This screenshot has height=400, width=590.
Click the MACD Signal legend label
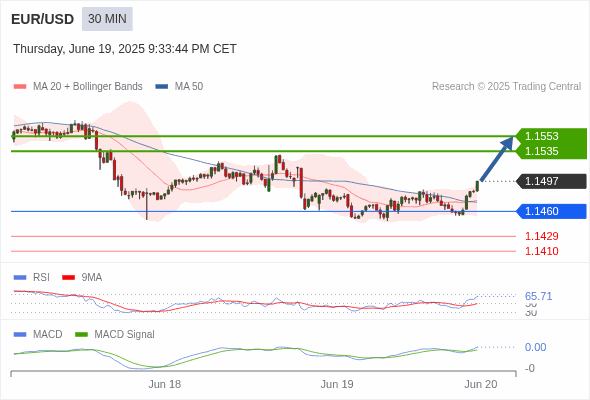(125, 335)
